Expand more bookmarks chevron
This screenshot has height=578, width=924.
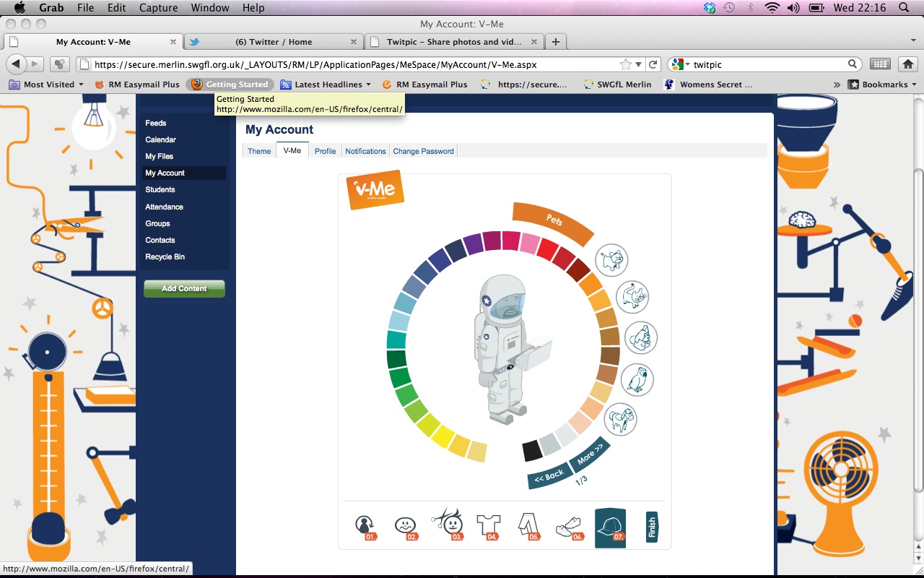(837, 85)
